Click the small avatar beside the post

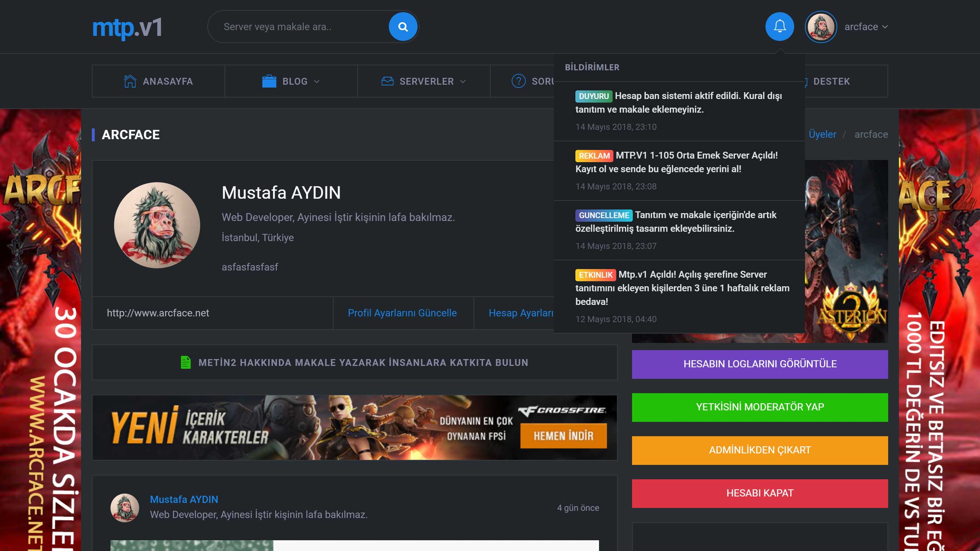pyautogui.click(x=125, y=508)
